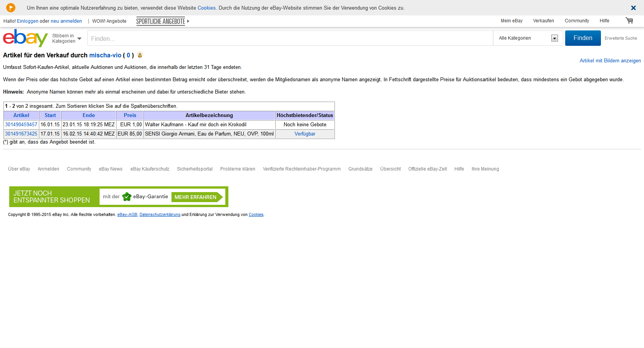
Task: Open item number 301490459457
Action: [x=21, y=125]
